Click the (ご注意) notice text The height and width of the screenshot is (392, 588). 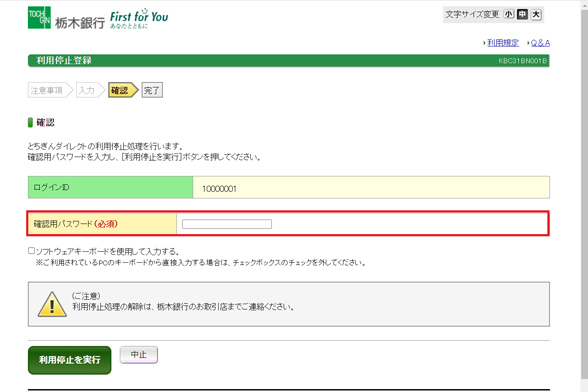(x=86, y=296)
